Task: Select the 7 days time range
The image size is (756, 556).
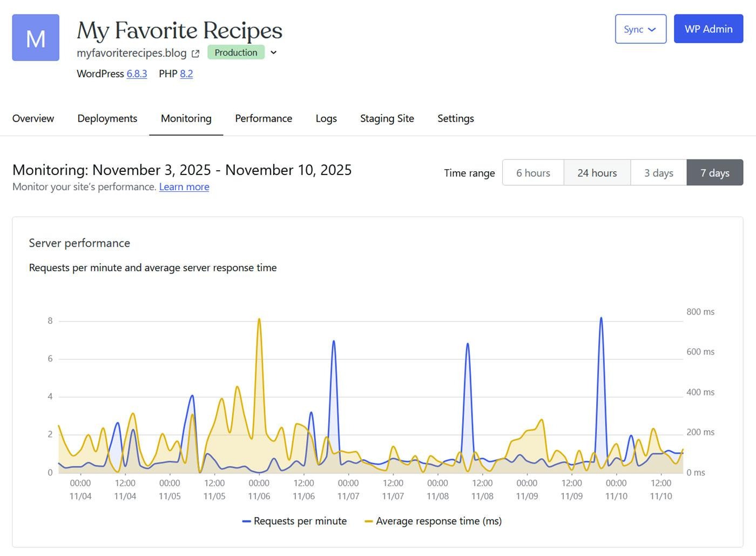Action: pyautogui.click(x=714, y=173)
